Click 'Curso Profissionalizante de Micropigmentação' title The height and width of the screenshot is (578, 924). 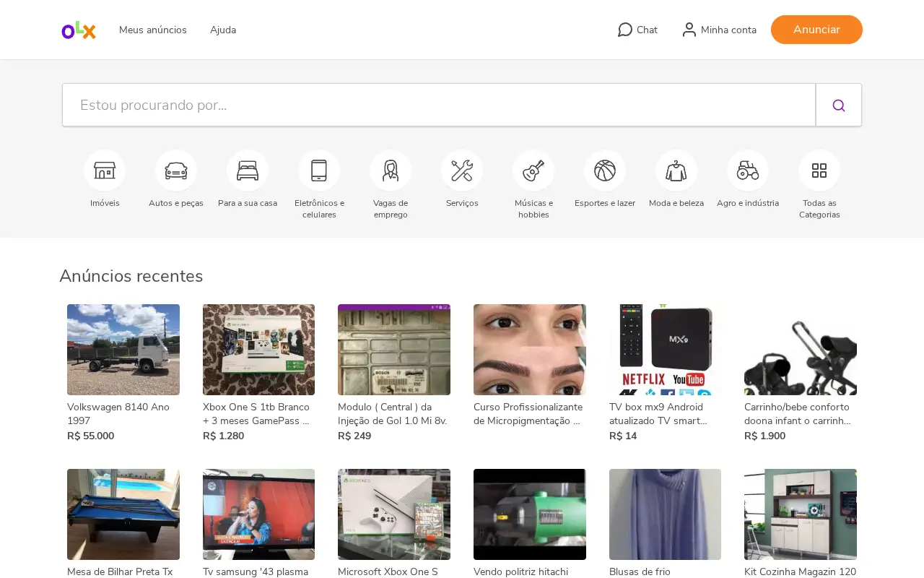tap(528, 414)
